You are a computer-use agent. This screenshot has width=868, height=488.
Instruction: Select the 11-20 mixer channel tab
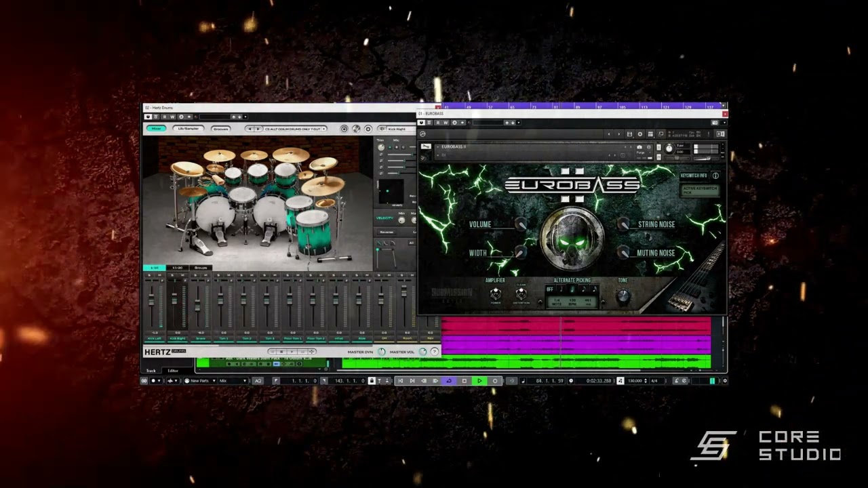point(177,268)
